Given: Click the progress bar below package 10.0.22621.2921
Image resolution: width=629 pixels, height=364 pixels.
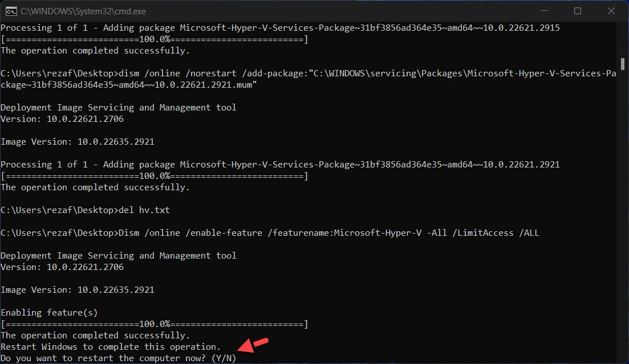Looking at the screenshot, I should tap(155, 176).
